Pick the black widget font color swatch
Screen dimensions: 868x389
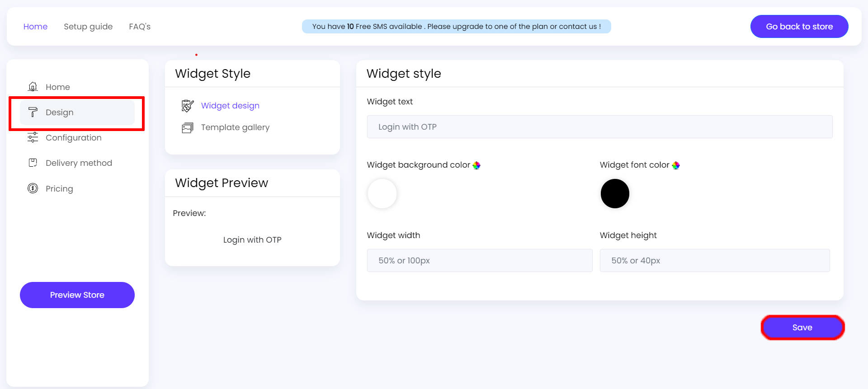pyautogui.click(x=615, y=194)
